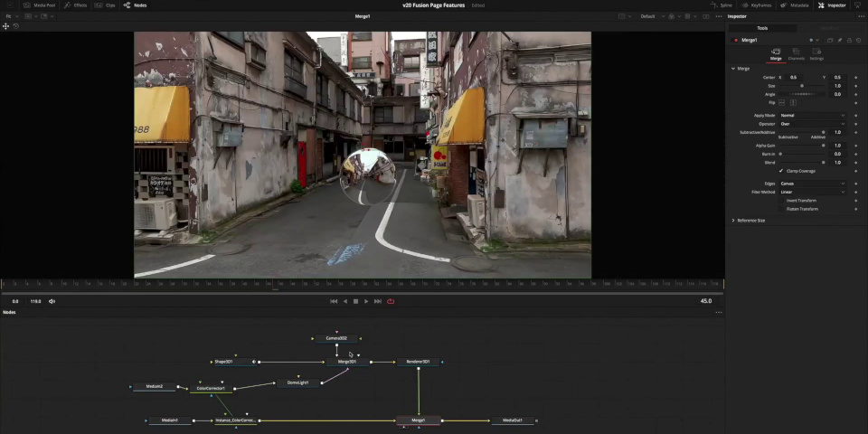Open the Apply Mode dropdown
Image resolution: width=868 pixels, height=434 pixels.
[x=812, y=116]
